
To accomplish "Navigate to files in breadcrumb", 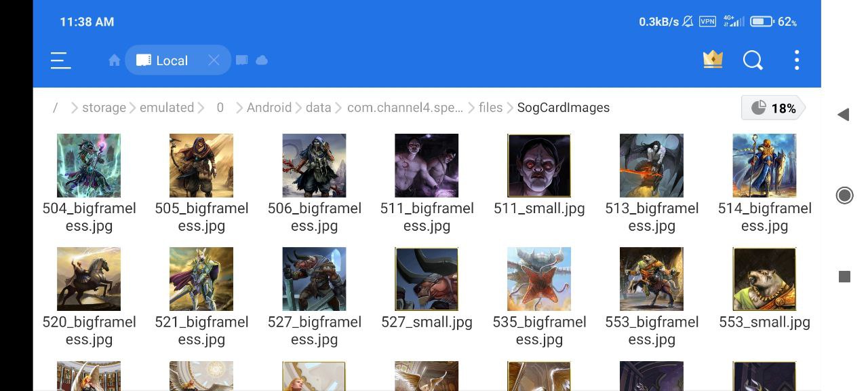I will click(x=490, y=107).
